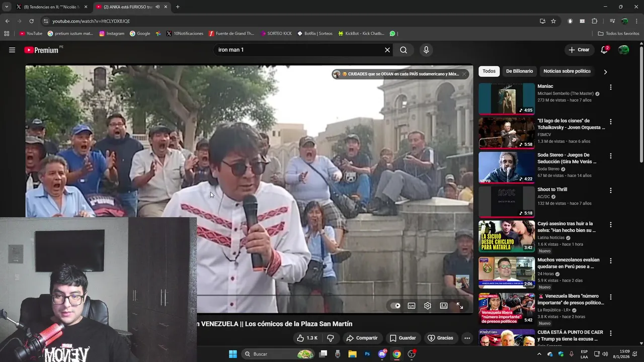Dislike the video with thumbs-down
This screenshot has height=362, width=644.
click(331, 338)
